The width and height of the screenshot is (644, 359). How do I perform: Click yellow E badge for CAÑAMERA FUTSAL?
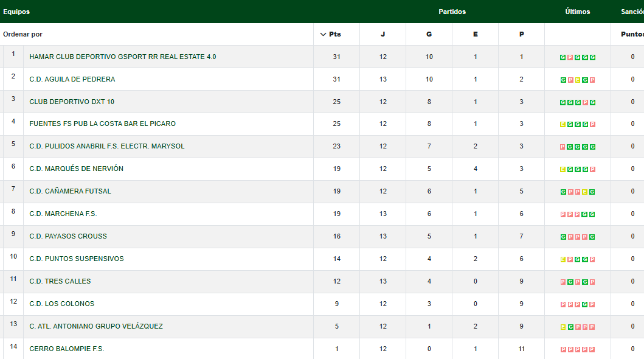coord(585,192)
